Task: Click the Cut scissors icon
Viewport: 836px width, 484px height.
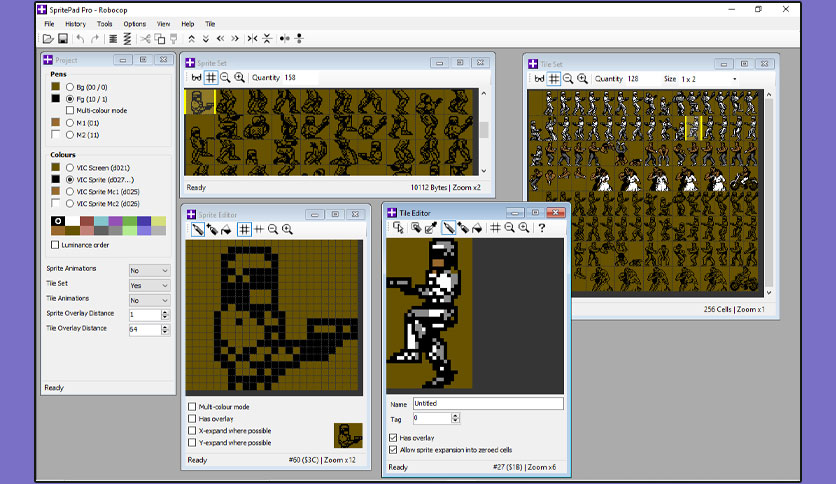Action: pyautogui.click(x=145, y=38)
